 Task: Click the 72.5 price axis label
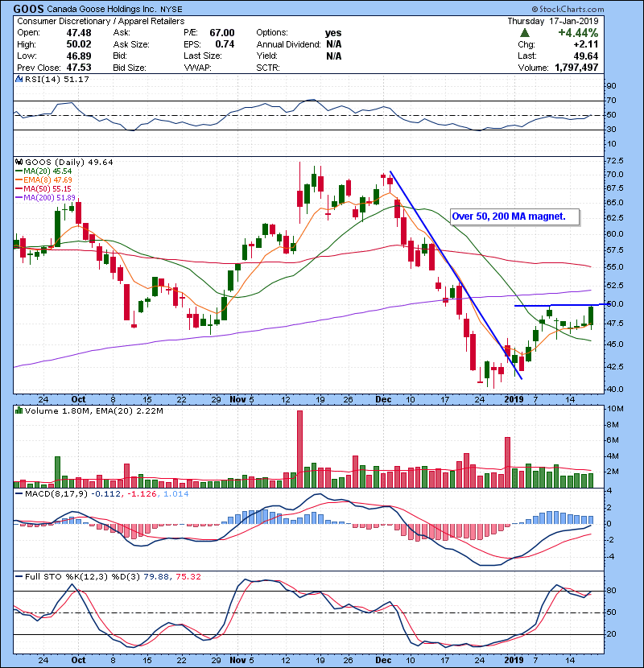tap(614, 161)
